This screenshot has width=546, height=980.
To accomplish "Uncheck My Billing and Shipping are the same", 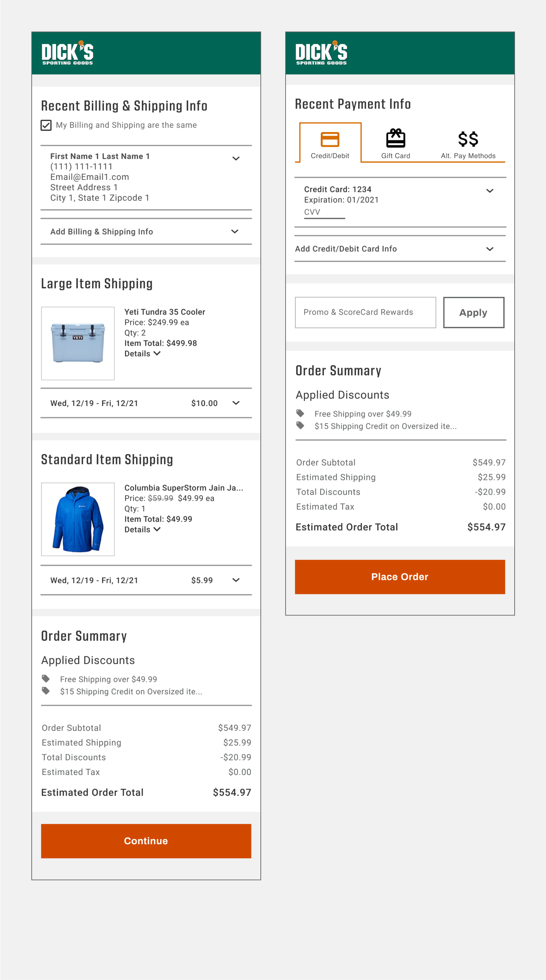I will pyautogui.click(x=46, y=125).
